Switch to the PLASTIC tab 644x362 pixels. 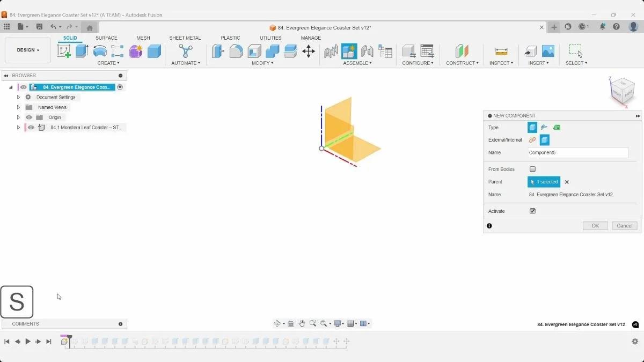[x=230, y=38]
